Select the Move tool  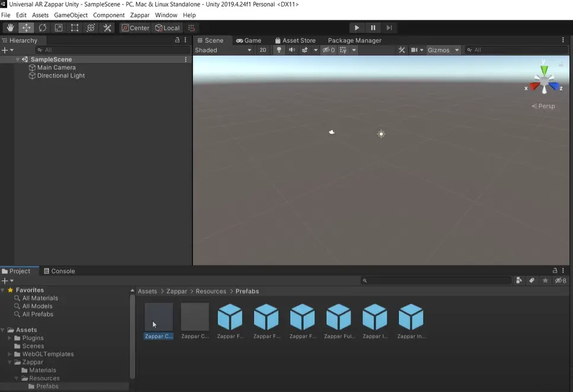tap(26, 28)
